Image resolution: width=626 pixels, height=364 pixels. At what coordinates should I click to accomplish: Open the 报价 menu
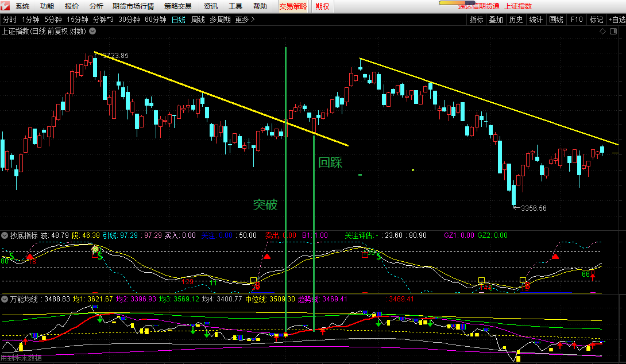coord(72,6)
